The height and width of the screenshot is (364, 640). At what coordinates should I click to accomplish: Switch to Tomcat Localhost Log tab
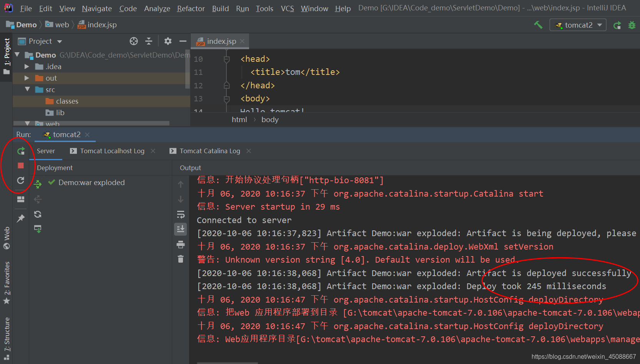[107, 151]
